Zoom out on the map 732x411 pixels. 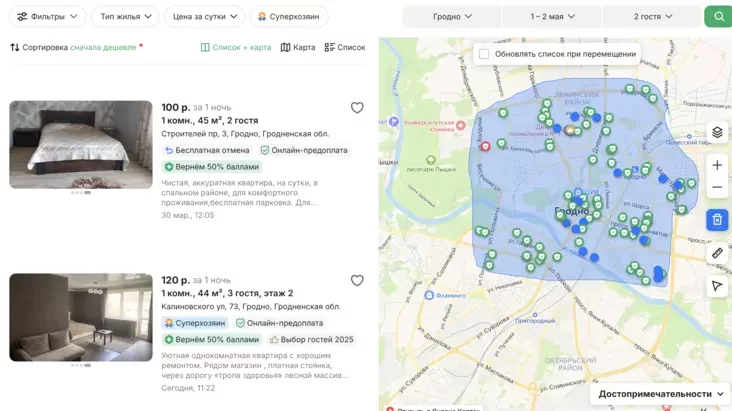point(717,187)
